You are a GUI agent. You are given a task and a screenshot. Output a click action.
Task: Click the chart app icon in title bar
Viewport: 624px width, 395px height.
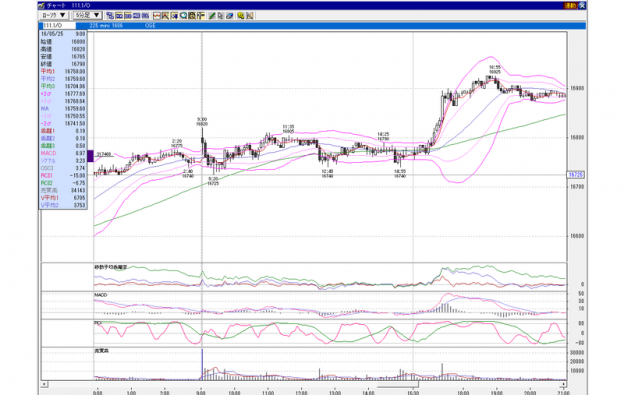(41, 6)
